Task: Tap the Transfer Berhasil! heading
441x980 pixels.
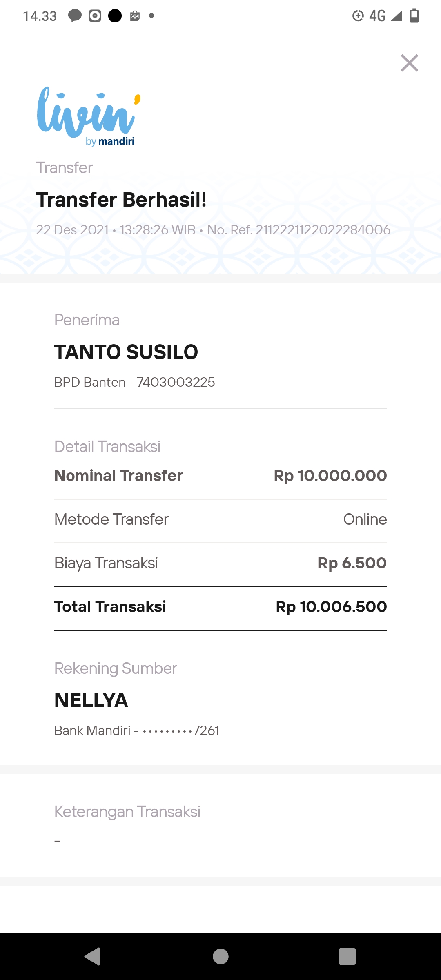Action: 121,200
